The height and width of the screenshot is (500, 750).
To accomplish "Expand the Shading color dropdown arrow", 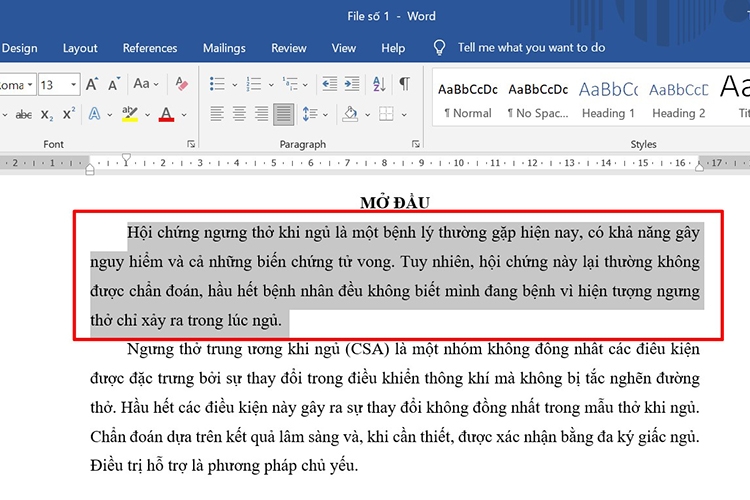I will coord(367,114).
